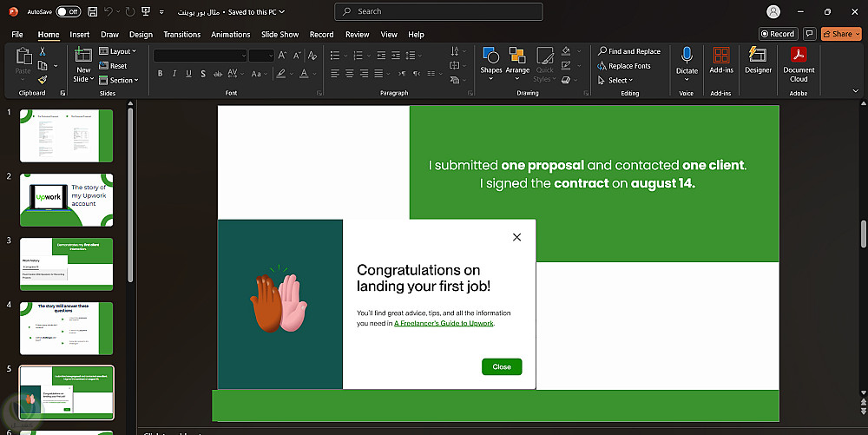The width and height of the screenshot is (868, 435).
Task: Click the Decrease Font Size icon
Action: (297, 56)
